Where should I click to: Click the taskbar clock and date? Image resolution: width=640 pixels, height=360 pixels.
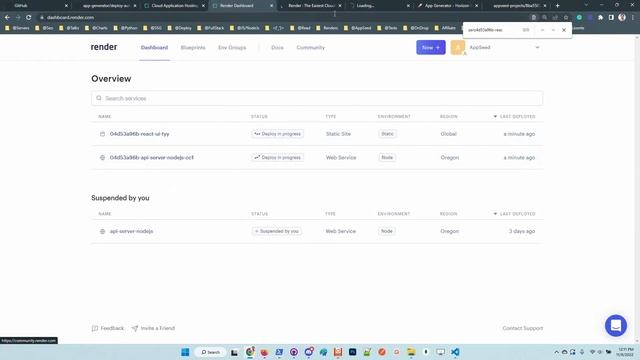coord(625,352)
